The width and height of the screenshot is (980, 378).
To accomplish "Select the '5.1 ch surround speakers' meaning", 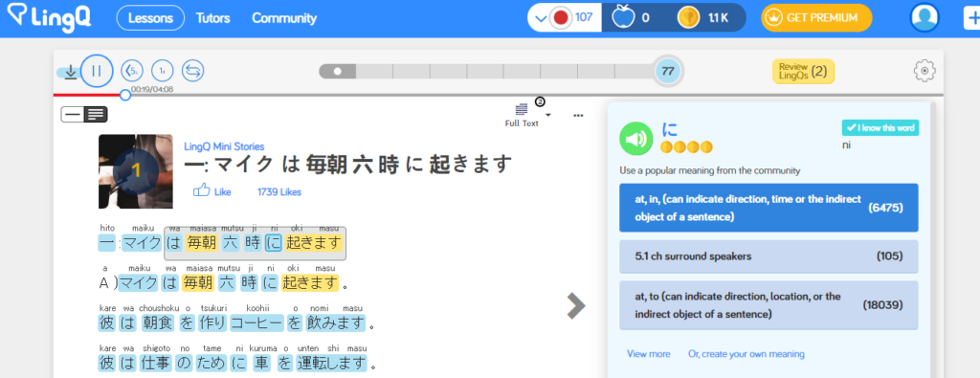I will click(768, 256).
